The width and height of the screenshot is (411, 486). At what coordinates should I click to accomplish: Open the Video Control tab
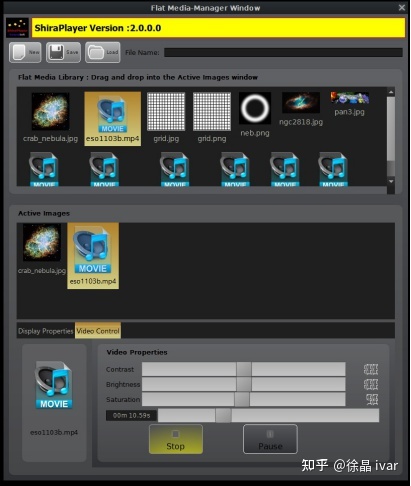[x=98, y=331]
